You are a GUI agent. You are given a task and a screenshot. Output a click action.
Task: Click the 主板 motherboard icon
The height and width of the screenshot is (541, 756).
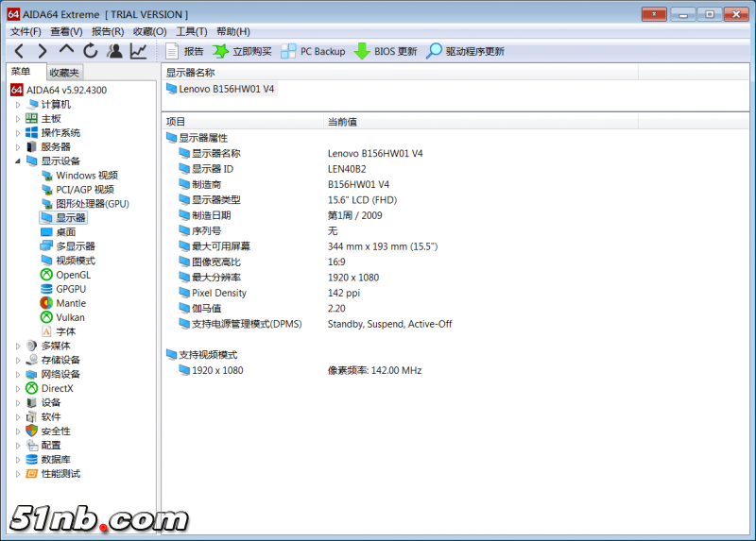32,119
